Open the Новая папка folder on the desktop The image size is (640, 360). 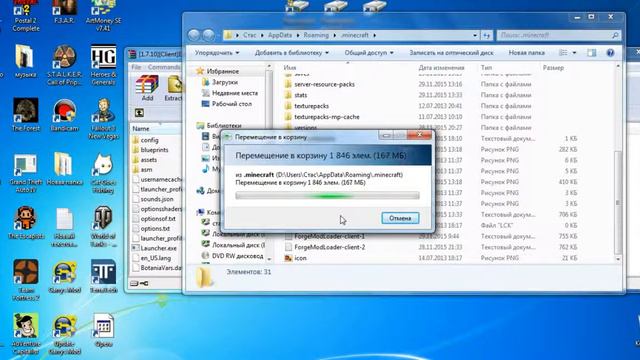tap(64, 169)
